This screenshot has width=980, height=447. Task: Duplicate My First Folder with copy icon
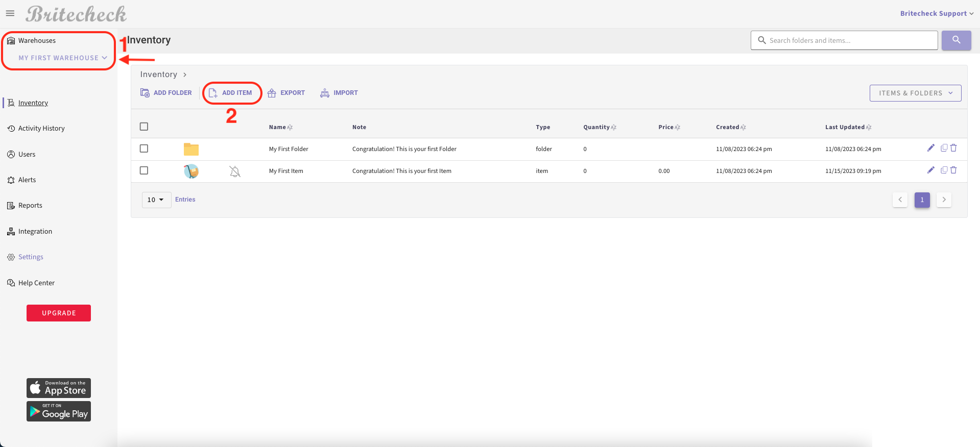pos(944,148)
